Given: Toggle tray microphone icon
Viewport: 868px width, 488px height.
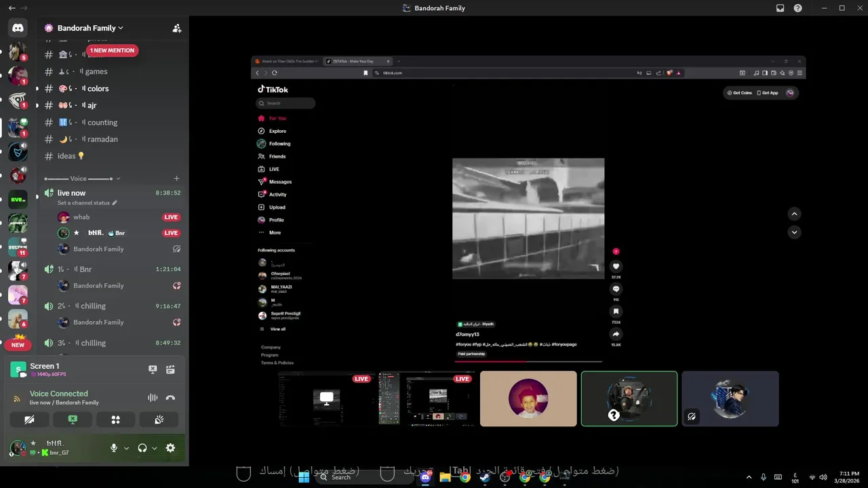Looking at the screenshot, I should coord(764,477).
